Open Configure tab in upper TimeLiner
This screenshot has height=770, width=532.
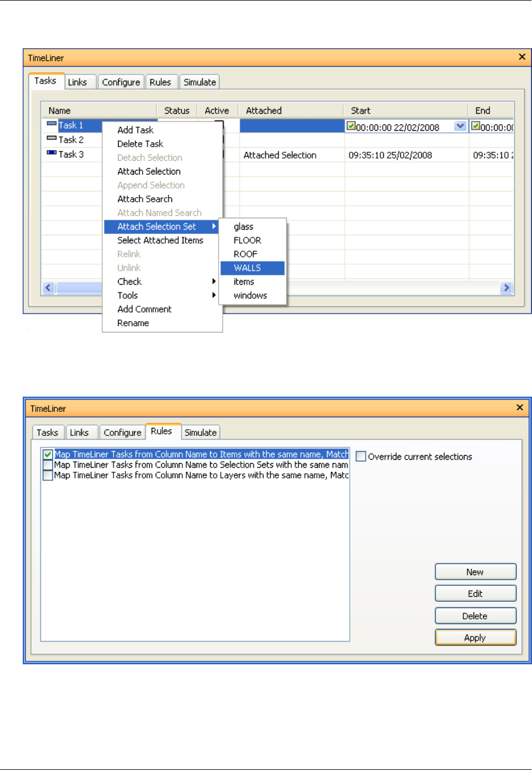click(x=121, y=82)
